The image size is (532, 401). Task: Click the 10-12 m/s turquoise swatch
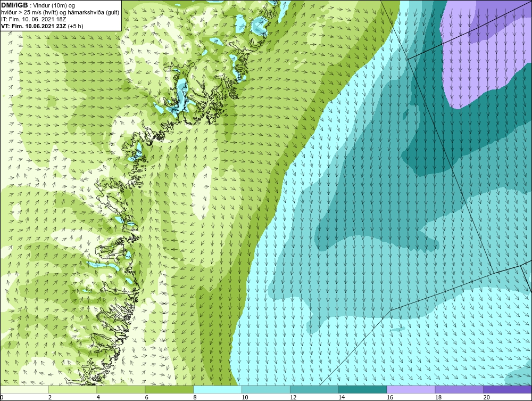tap(266, 389)
